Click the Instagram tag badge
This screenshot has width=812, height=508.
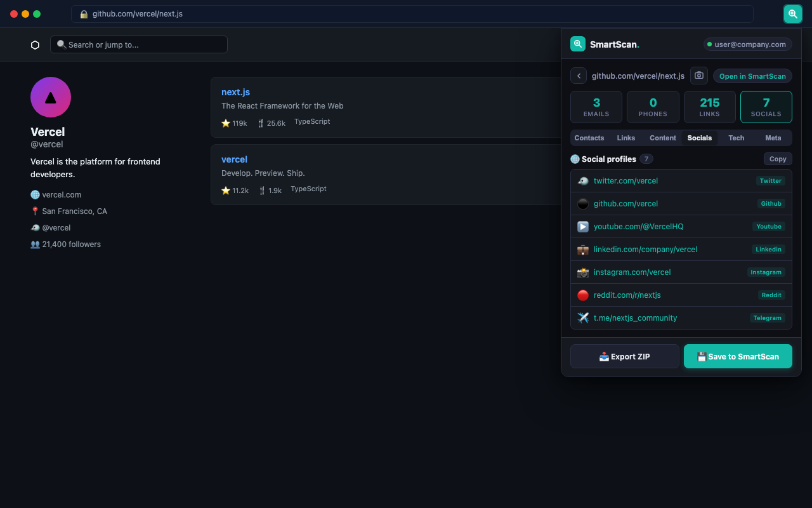pyautogui.click(x=766, y=272)
